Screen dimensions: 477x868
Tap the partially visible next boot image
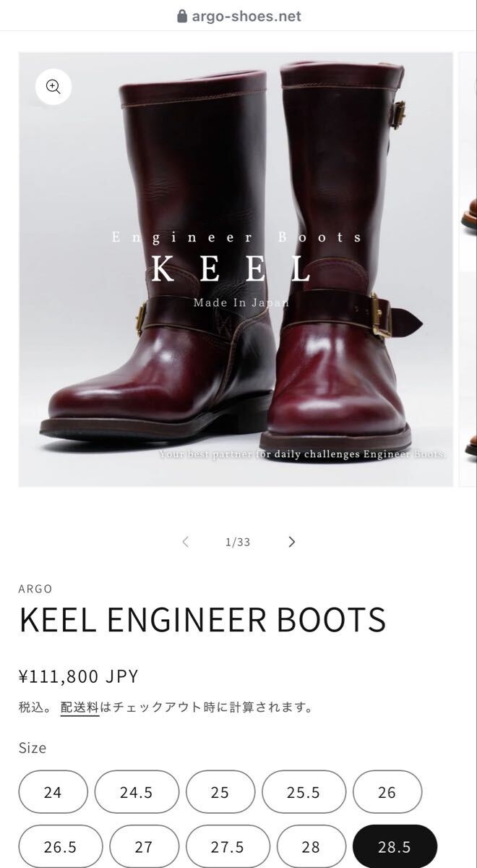(470, 269)
